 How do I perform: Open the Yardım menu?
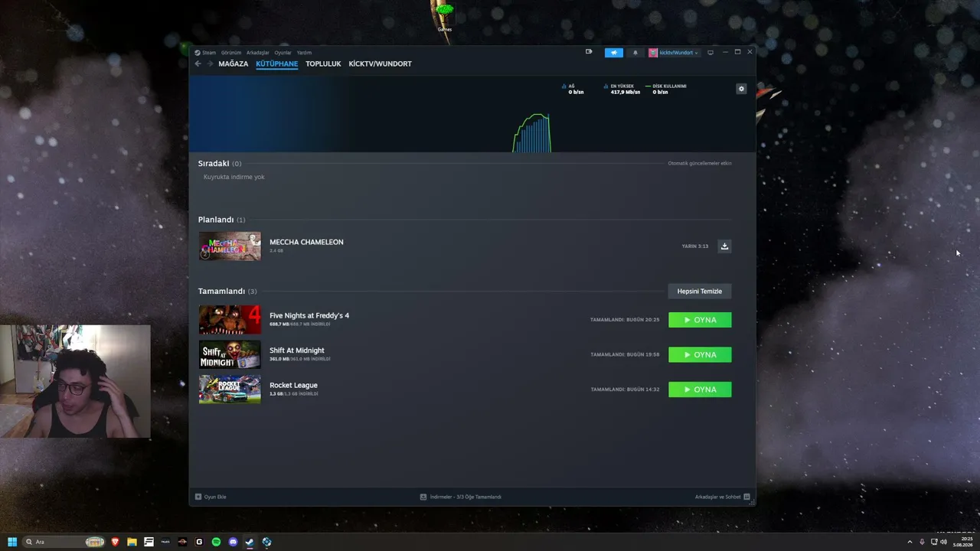coord(304,53)
